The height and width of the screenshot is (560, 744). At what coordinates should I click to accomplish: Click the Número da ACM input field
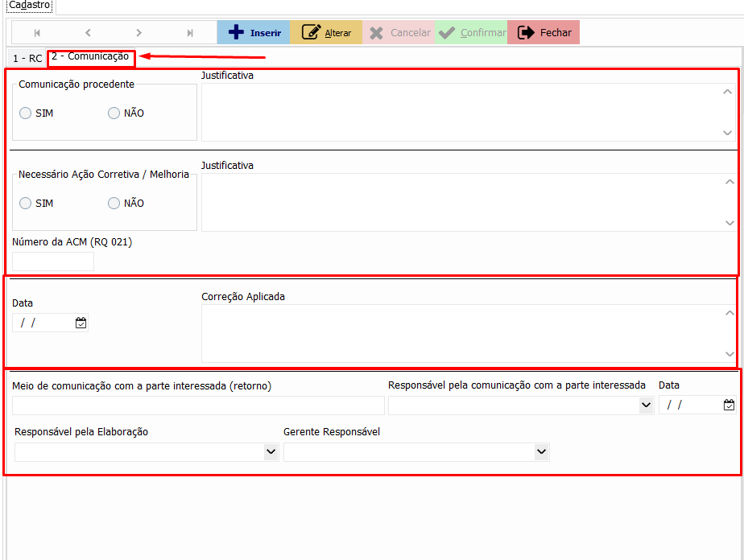(x=53, y=261)
